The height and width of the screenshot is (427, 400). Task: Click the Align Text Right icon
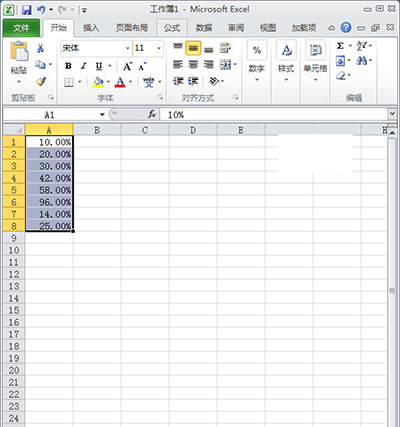click(208, 64)
